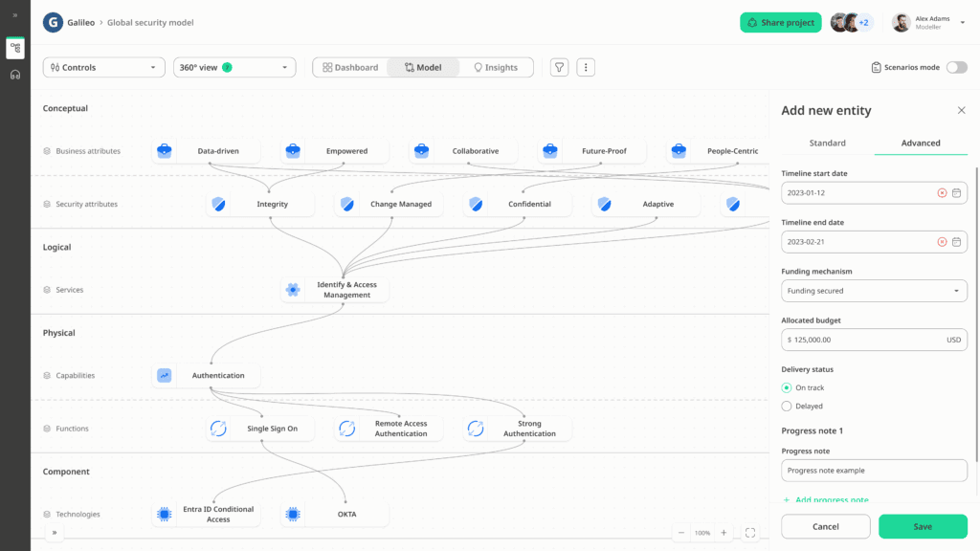Click the Allocated budget input field

pyautogui.click(x=861, y=340)
